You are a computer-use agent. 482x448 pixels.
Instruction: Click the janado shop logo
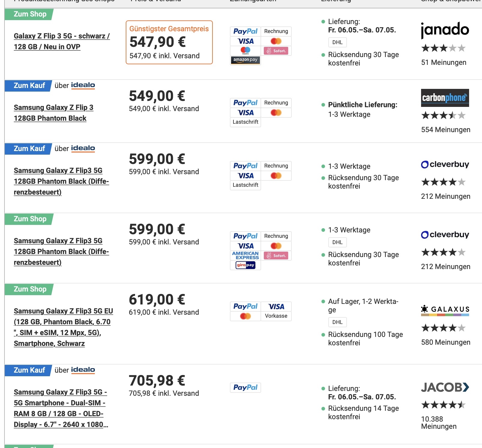click(445, 30)
